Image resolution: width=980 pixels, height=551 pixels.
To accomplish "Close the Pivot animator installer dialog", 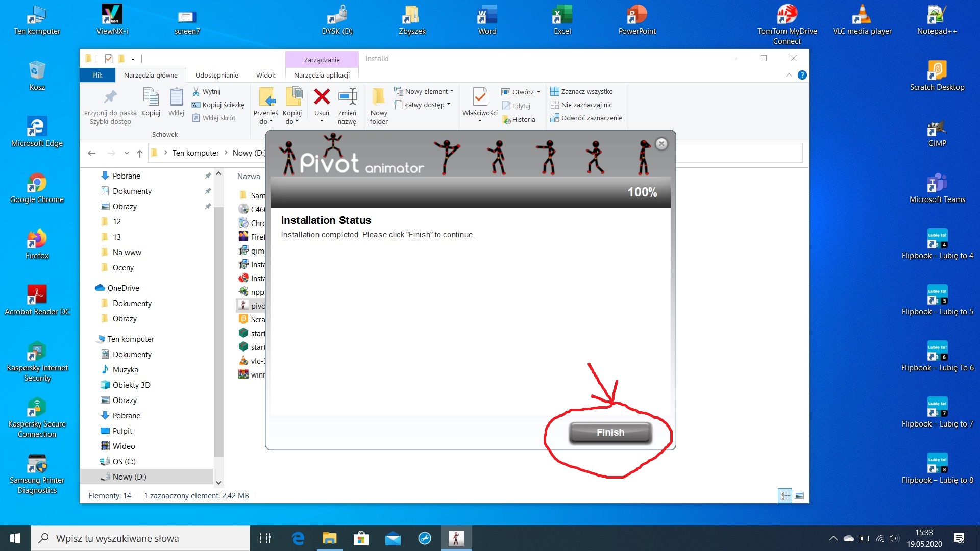I will tap(661, 144).
